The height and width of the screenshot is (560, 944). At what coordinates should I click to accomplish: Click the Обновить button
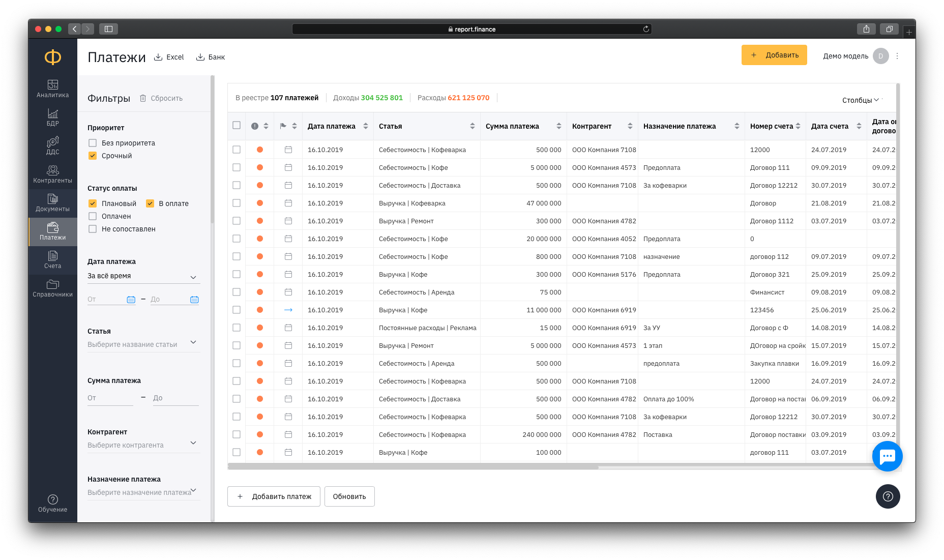click(x=349, y=496)
